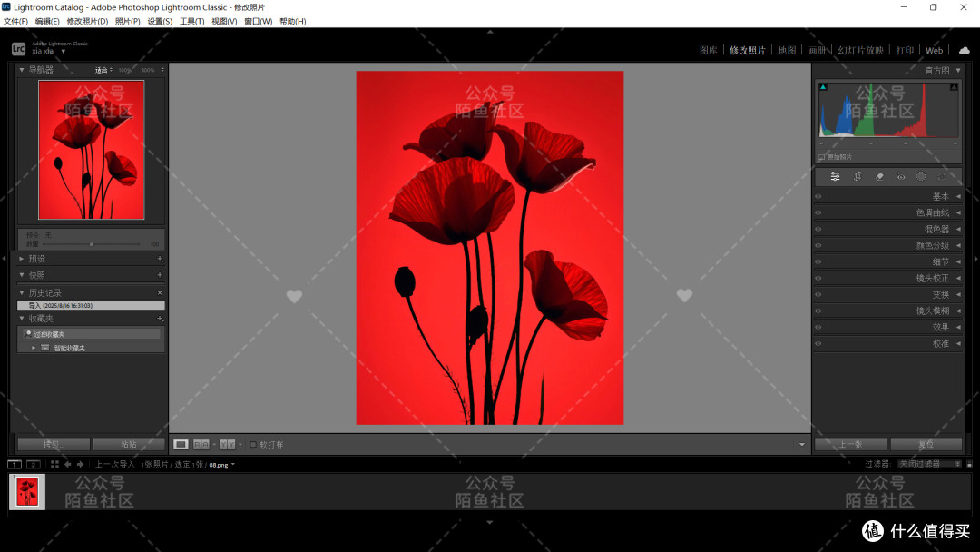The width and height of the screenshot is (980, 552).
Task: Toggle visibility eye for 细节 panel
Action: (x=818, y=261)
